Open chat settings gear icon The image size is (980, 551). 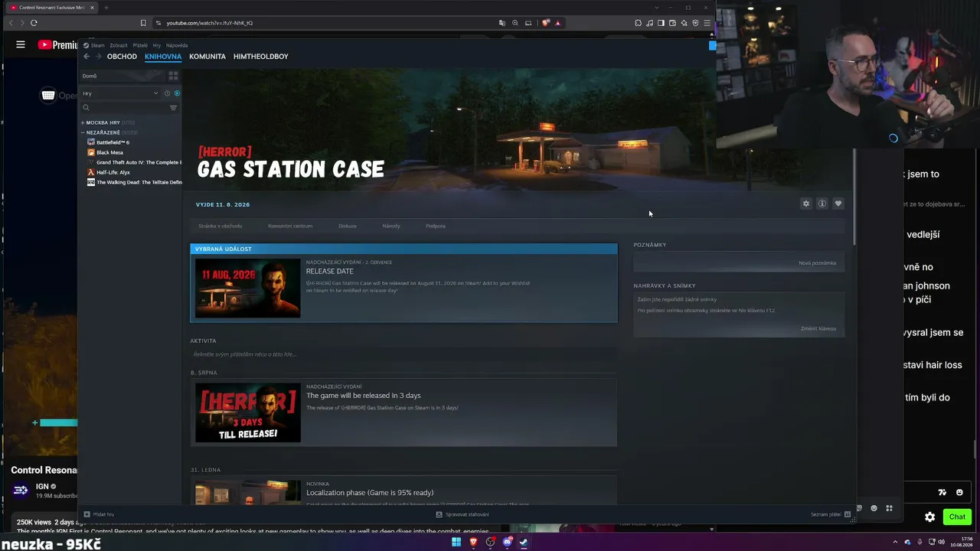[x=929, y=517]
